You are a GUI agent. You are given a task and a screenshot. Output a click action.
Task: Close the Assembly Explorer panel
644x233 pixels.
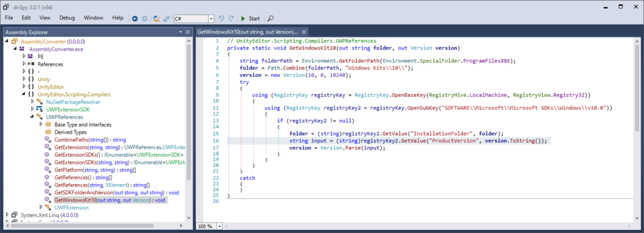pyautogui.click(x=187, y=32)
